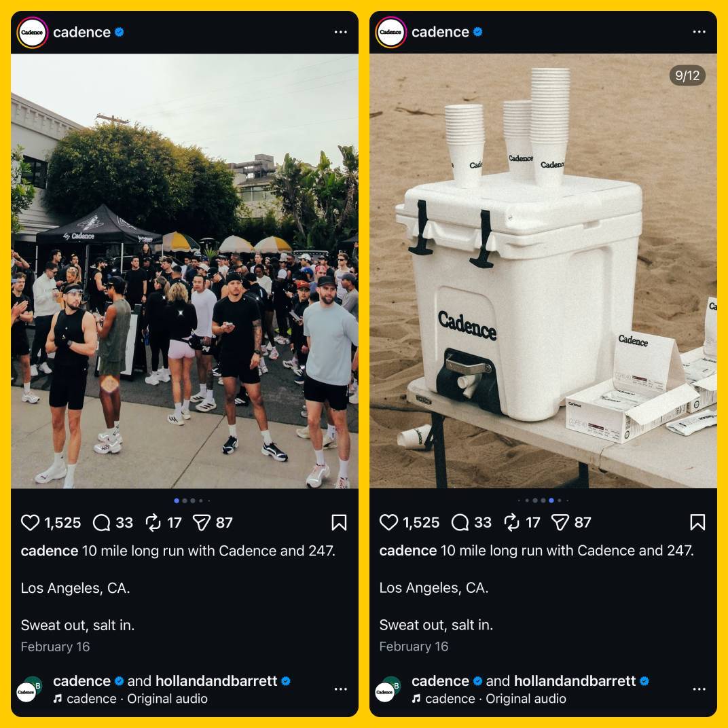
Task: Repost the right post via repost icon
Action: [511, 522]
